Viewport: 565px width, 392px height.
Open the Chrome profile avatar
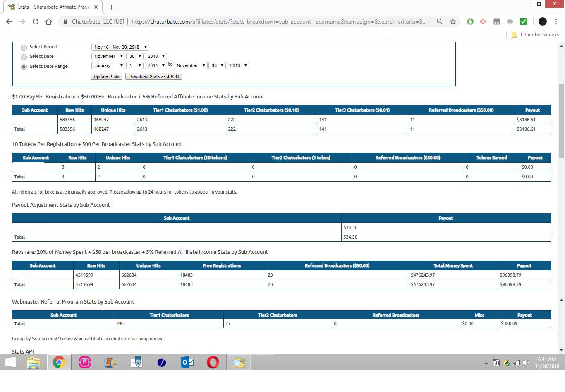click(543, 22)
